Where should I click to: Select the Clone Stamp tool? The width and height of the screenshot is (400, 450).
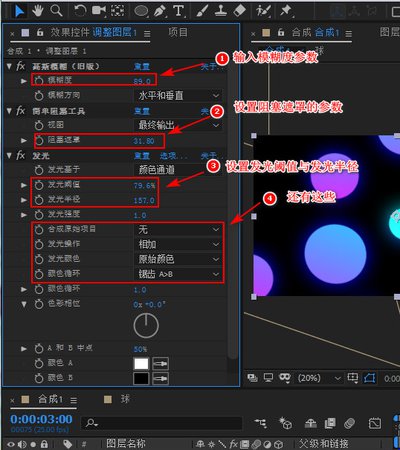(x=221, y=11)
